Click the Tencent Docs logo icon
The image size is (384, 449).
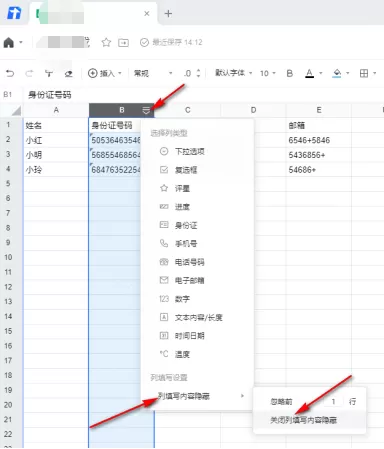[14, 13]
